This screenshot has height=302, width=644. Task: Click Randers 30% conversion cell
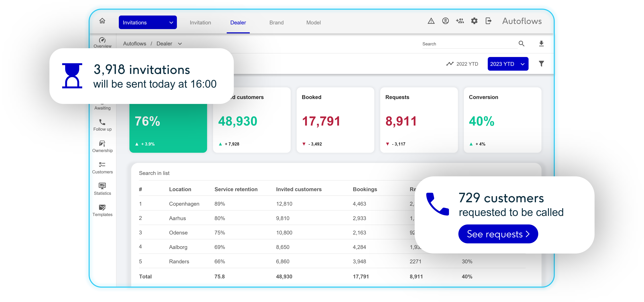[x=467, y=261]
